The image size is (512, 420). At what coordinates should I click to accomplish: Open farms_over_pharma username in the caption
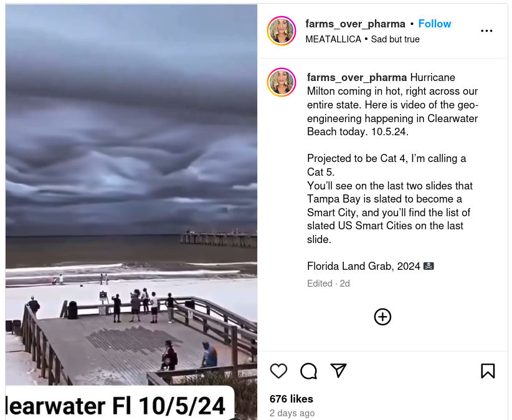point(357,77)
